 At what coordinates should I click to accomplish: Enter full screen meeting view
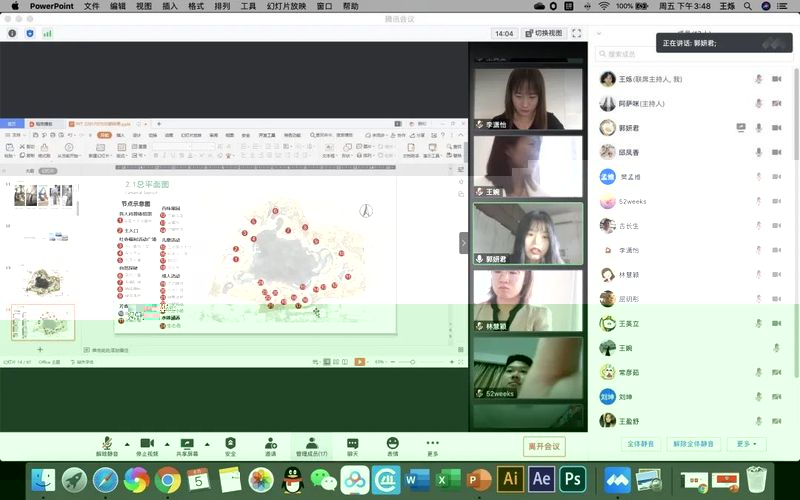coord(577,33)
